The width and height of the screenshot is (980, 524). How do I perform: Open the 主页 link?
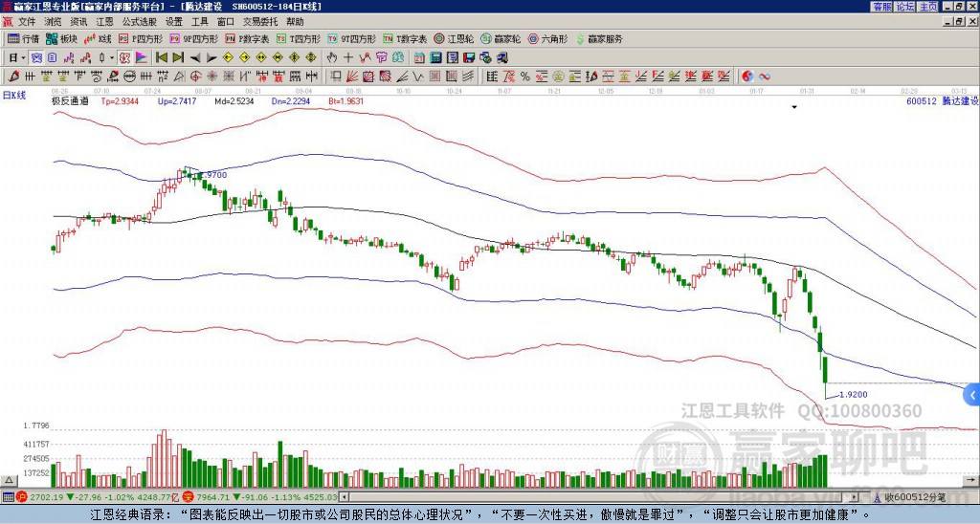(928, 7)
